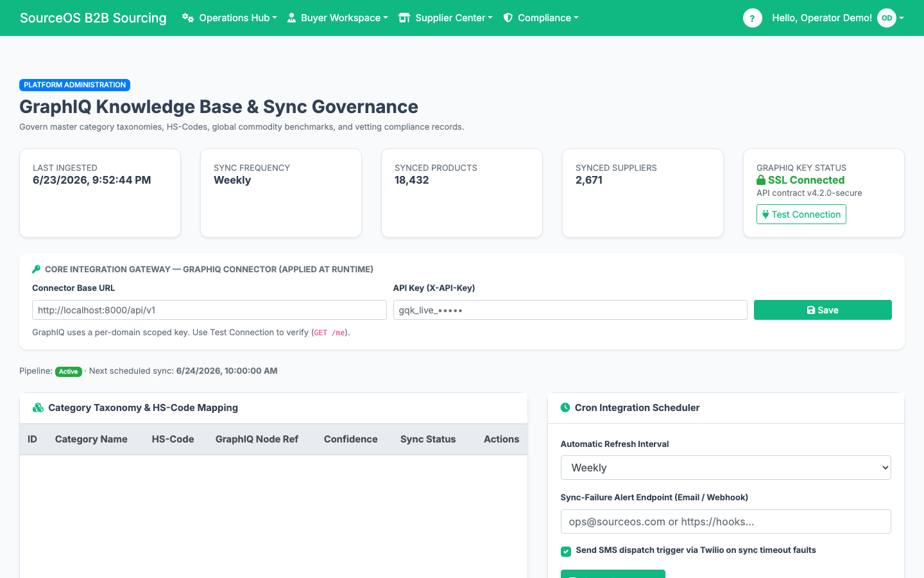Click the Test Connection button
Viewport: 924px width, 578px height.
[801, 215]
